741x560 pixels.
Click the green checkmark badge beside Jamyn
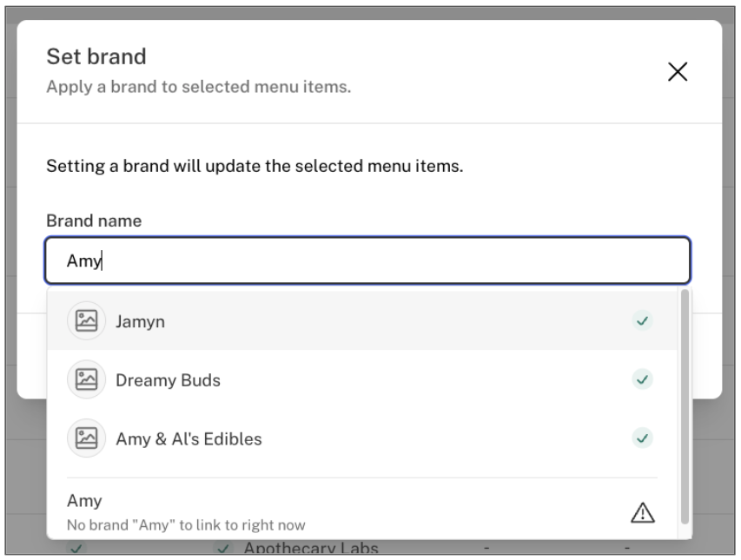(x=642, y=321)
